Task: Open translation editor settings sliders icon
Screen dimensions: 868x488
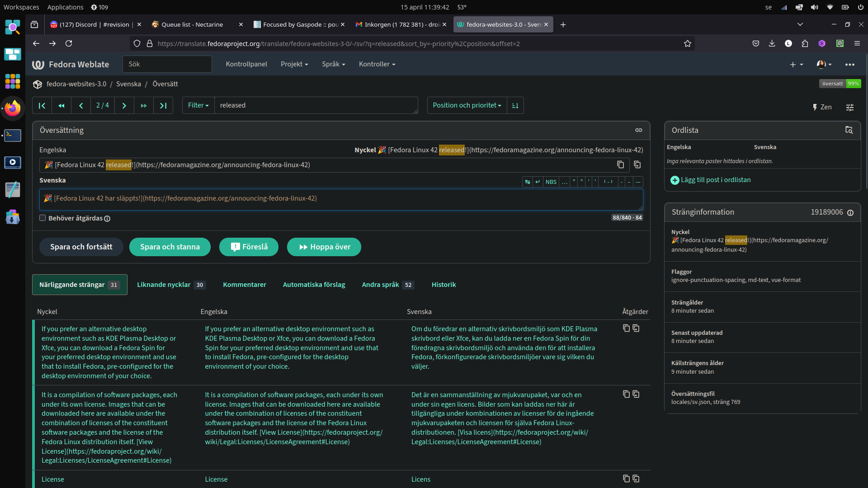Action: [850, 107]
